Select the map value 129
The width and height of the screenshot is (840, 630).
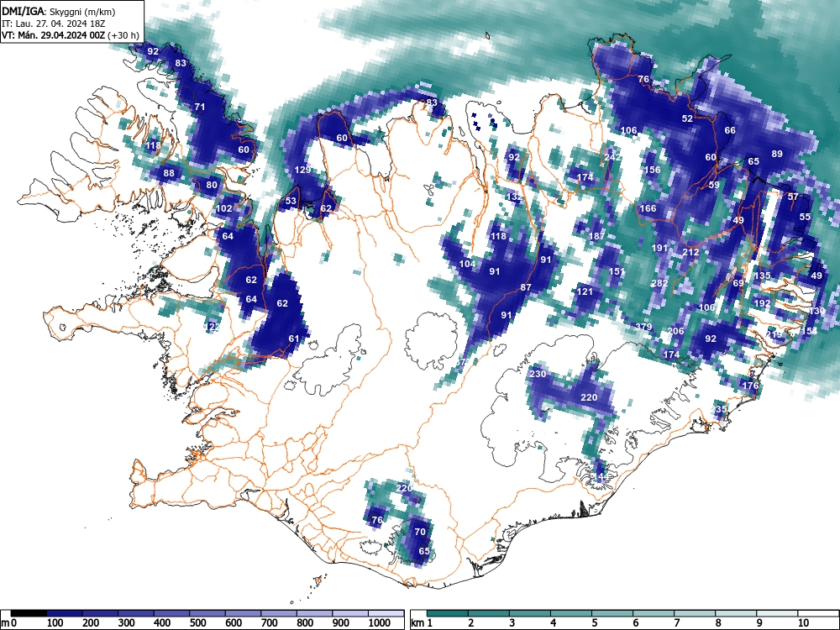pyautogui.click(x=302, y=170)
